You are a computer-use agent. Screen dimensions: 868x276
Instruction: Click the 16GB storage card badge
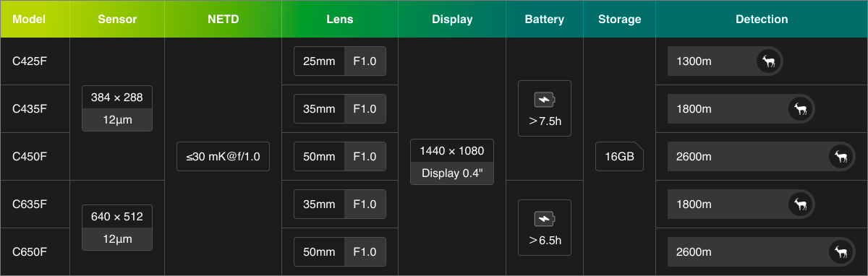coord(620,156)
